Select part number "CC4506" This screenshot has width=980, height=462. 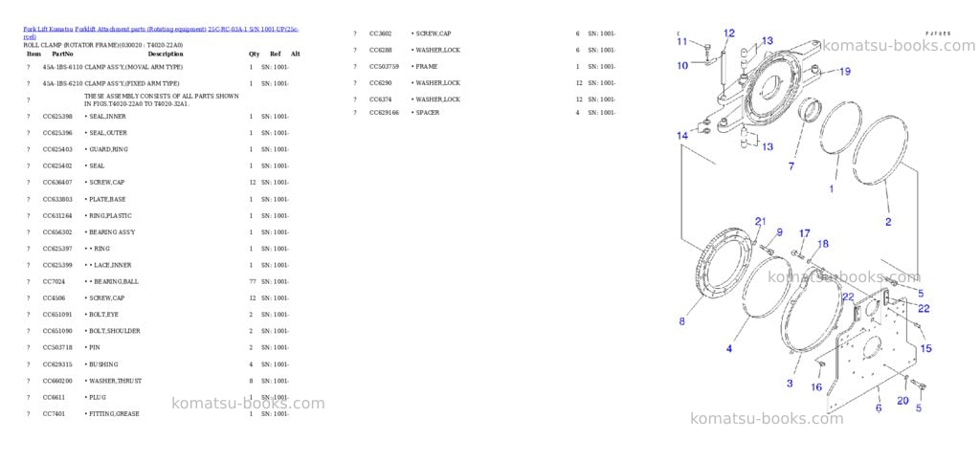pos(54,297)
